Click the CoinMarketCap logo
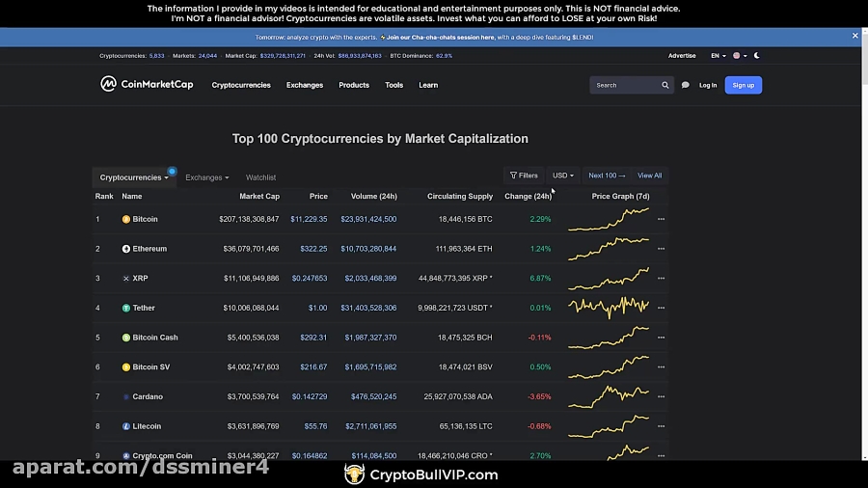868x488 pixels. 147,84
